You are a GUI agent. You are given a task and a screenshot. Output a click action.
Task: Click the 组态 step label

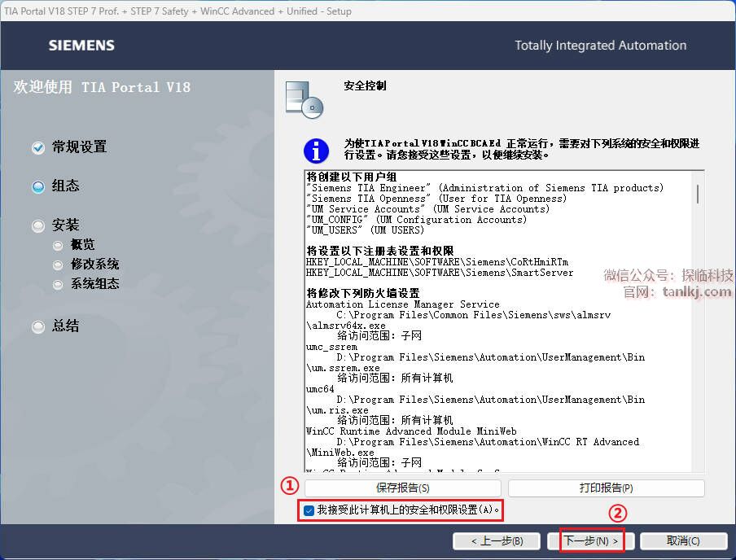pyautogui.click(x=65, y=186)
